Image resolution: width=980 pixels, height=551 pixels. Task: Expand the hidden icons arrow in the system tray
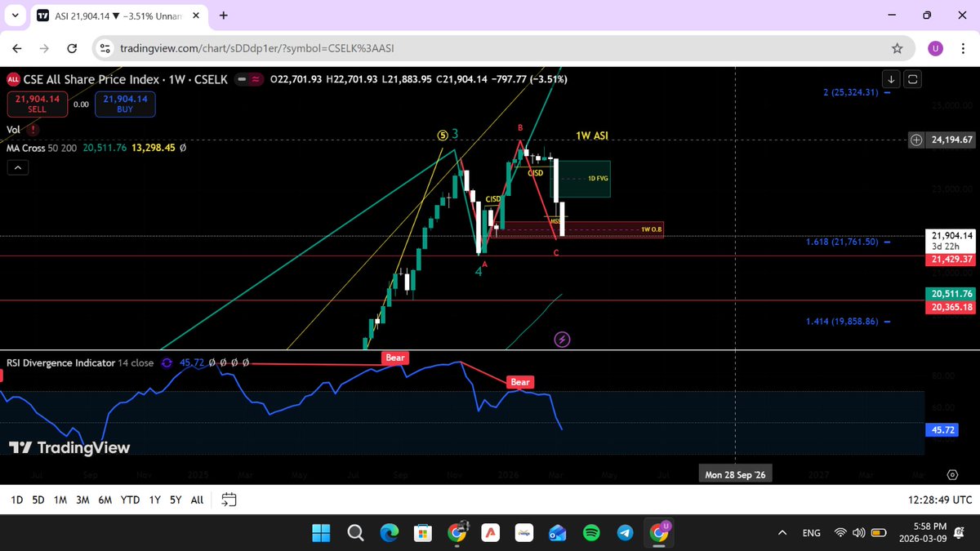(782, 532)
